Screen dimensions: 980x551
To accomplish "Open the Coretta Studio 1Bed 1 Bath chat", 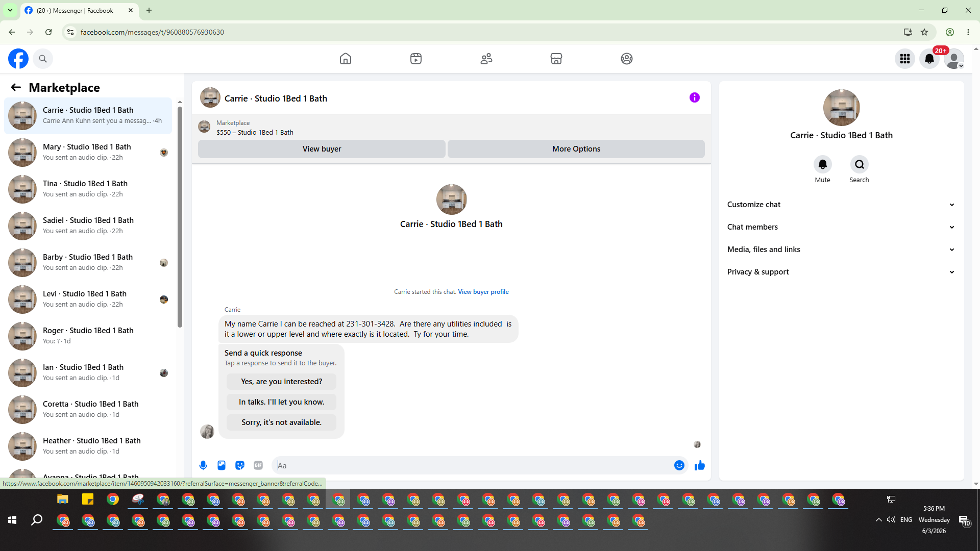I will pyautogui.click(x=88, y=410).
